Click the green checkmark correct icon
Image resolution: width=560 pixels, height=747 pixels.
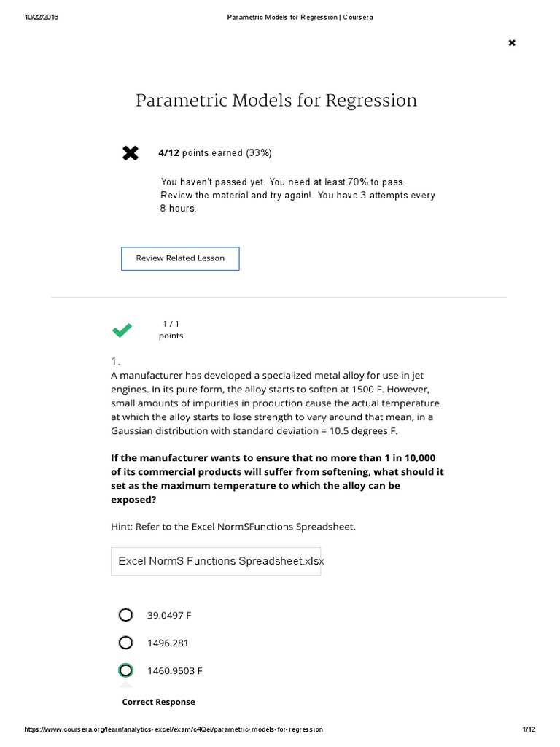122,330
